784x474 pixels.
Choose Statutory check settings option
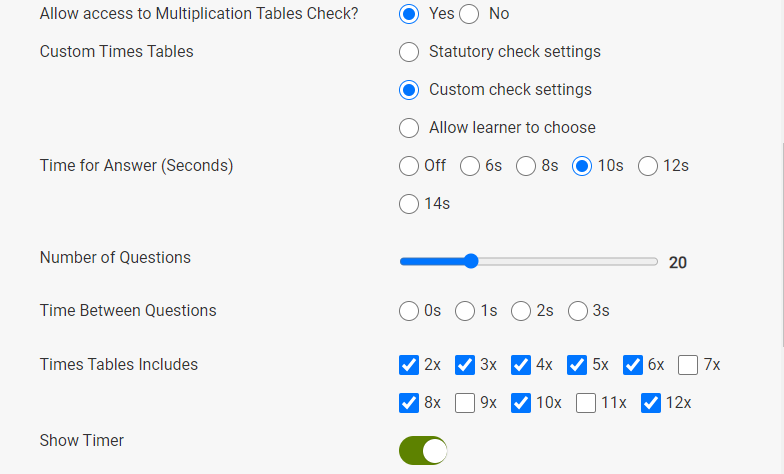[x=409, y=52]
